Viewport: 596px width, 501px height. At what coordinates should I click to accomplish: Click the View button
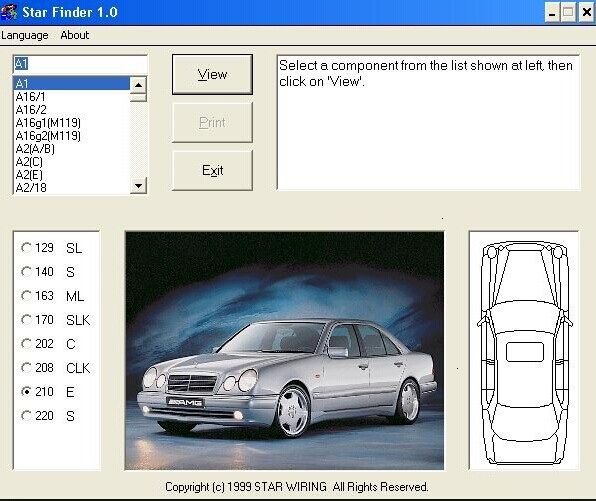pos(212,74)
